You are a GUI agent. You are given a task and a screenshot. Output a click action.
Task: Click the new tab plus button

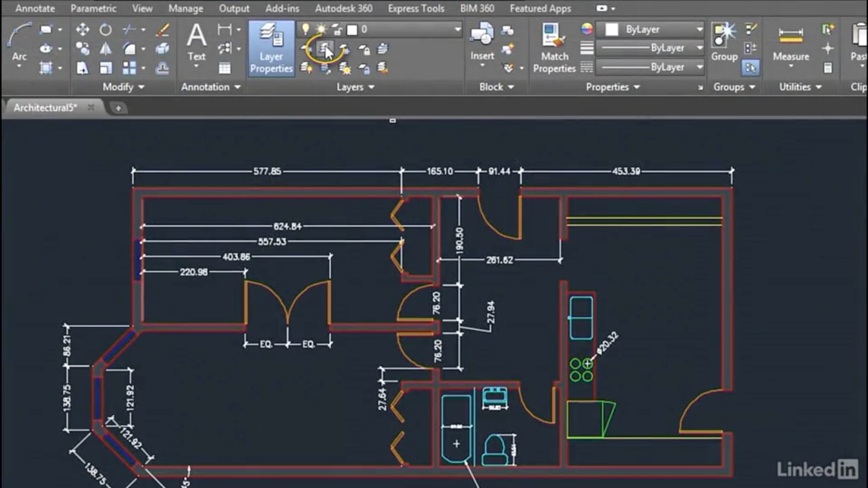click(117, 108)
